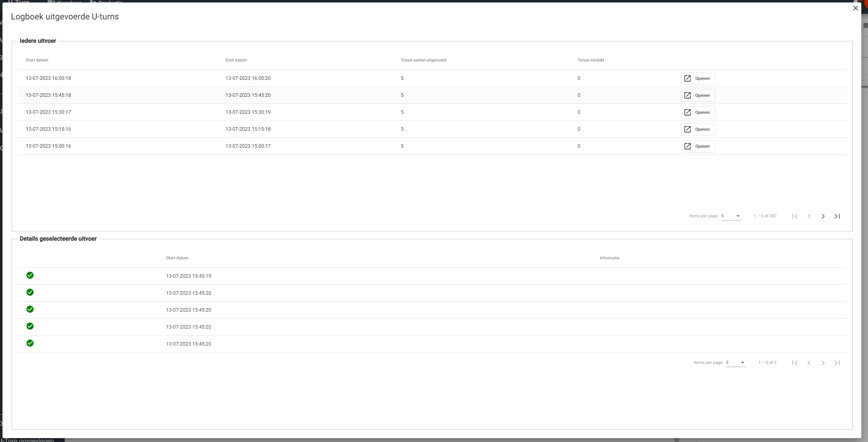Image resolution: width=868 pixels, height=442 pixels.
Task: Click Openen for the 15:00:16 run
Action: point(698,146)
